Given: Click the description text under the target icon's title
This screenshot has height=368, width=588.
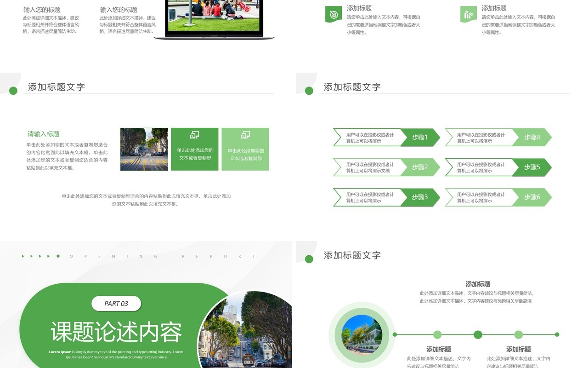Looking at the screenshot, I should click(x=384, y=25).
